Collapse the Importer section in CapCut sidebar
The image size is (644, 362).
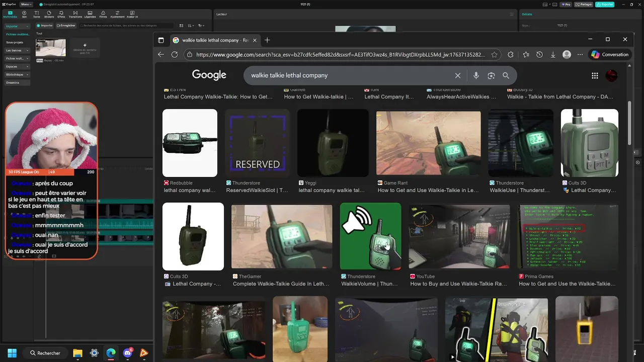(x=17, y=26)
